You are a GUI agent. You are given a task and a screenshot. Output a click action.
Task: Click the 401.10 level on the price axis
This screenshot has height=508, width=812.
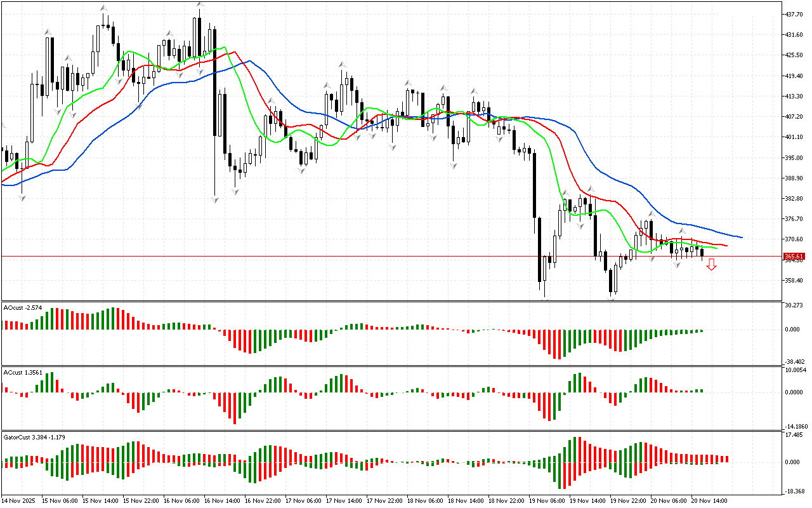click(794, 137)
